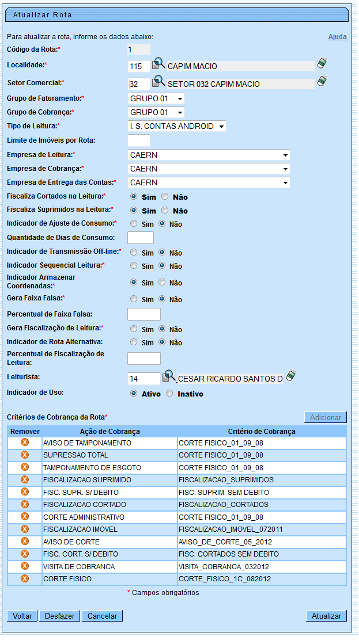Remove the CORTE FISICO action row

tap(25, 578)
